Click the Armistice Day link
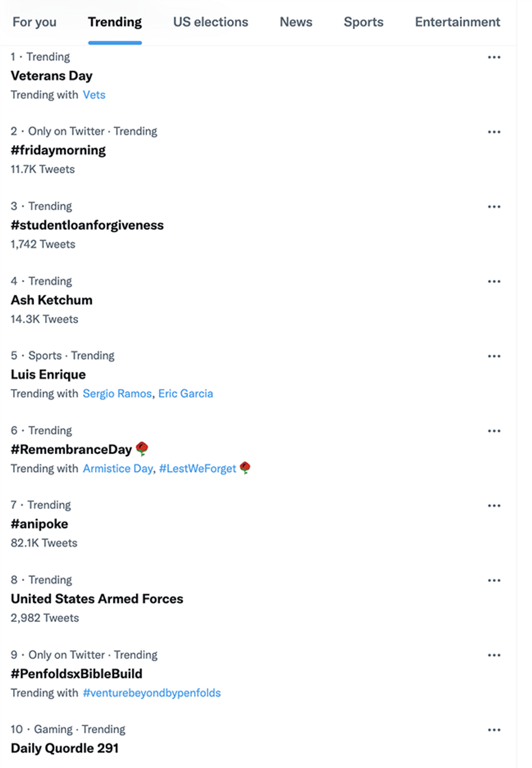The width and height of the screenshot is (532, 768). pyautogui.click(x=118, y=469)
